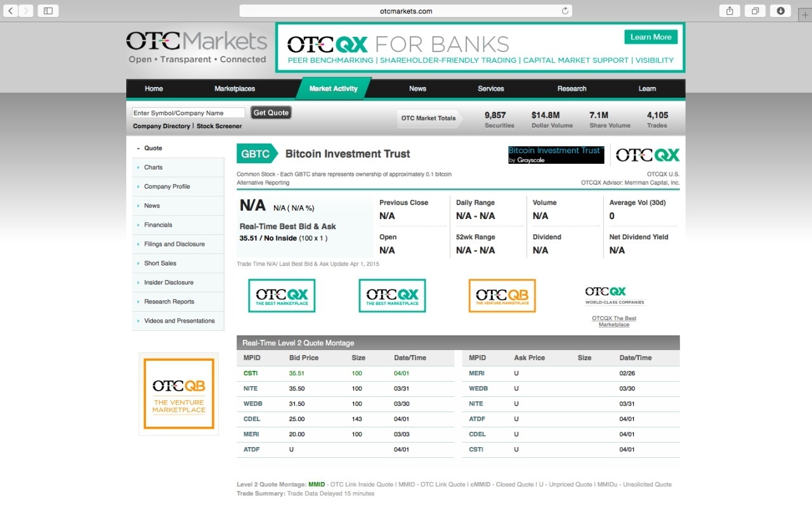Click the OTCQX logo beside Grayscale
Viewport: 812px width, 508px height.
click(x=648, y=155)
